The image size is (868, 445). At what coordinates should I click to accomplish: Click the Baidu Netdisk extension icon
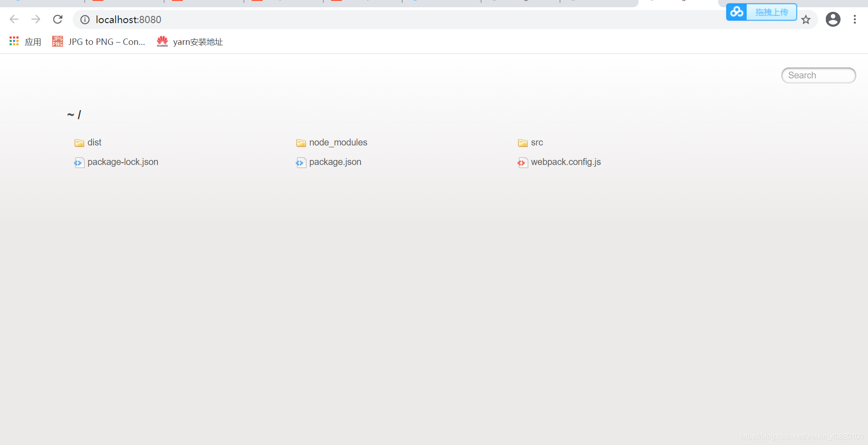click(736, 12)
